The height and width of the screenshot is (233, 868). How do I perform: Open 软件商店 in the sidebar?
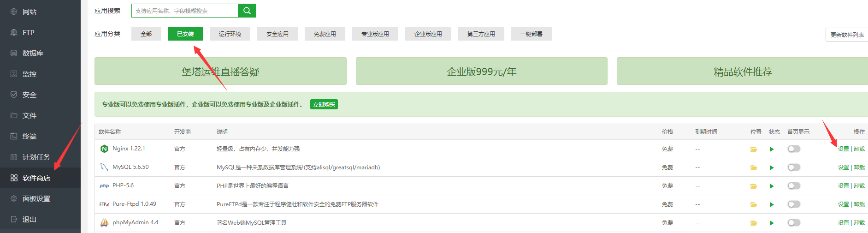36,178
